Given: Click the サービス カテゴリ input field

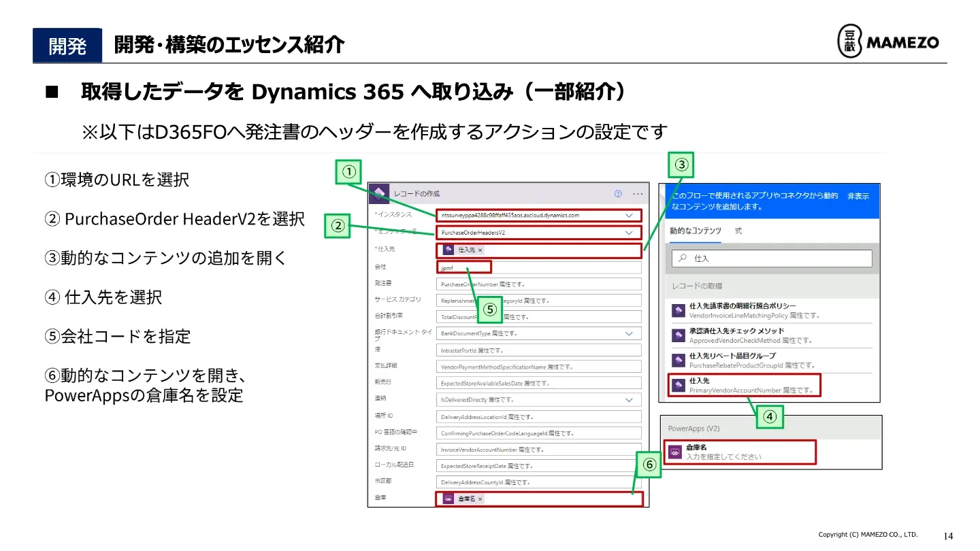Looking at the screenshot, I should (x=538, y=300).
